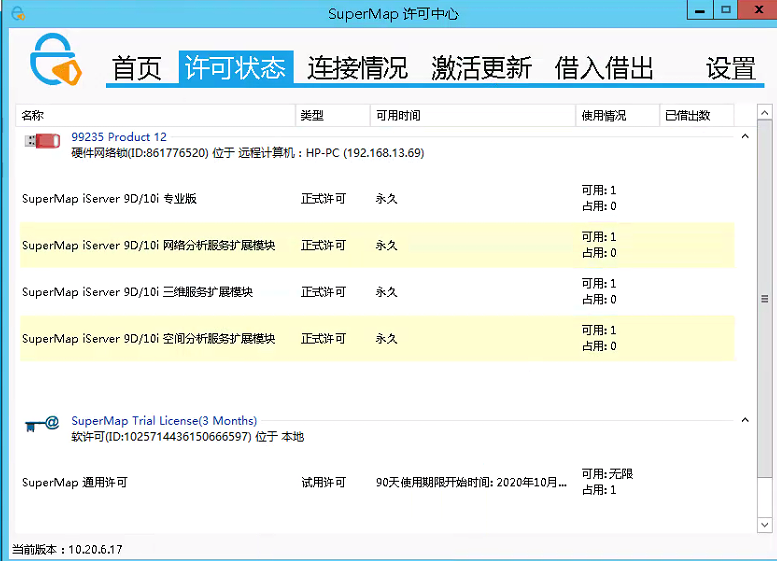The width and height of the screenshot is (777, 561).
Task: Click the red USB hardware lock icon
Action: click(43, 141)
